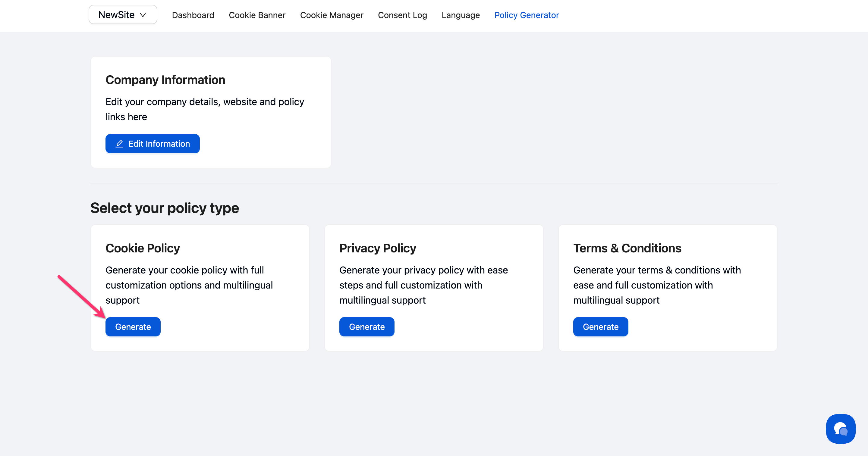Image resolution: width=868 pixels, height=456 pixels.
Task: Click the Company Information heading
Action: point(165,80)
